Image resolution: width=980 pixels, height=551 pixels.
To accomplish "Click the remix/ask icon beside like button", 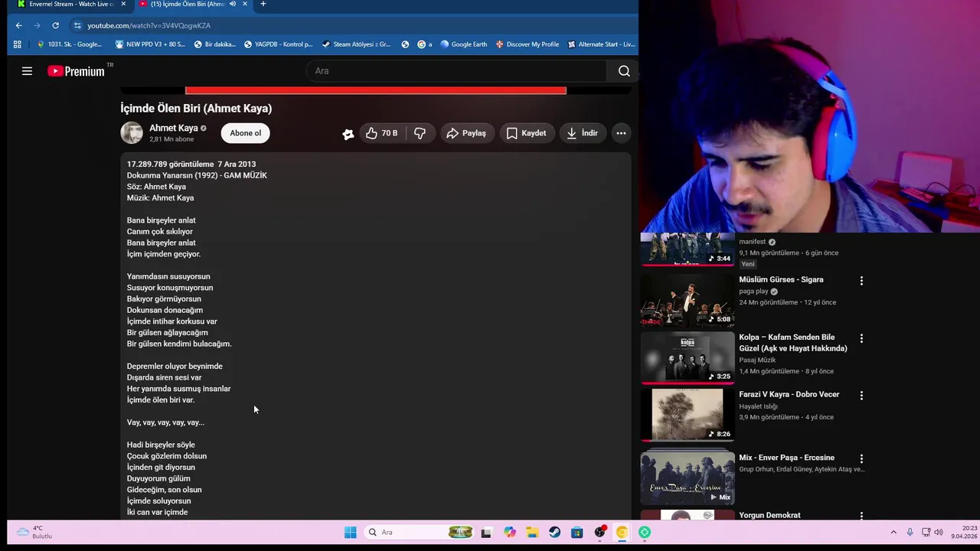I will click(x=348, y=134).
